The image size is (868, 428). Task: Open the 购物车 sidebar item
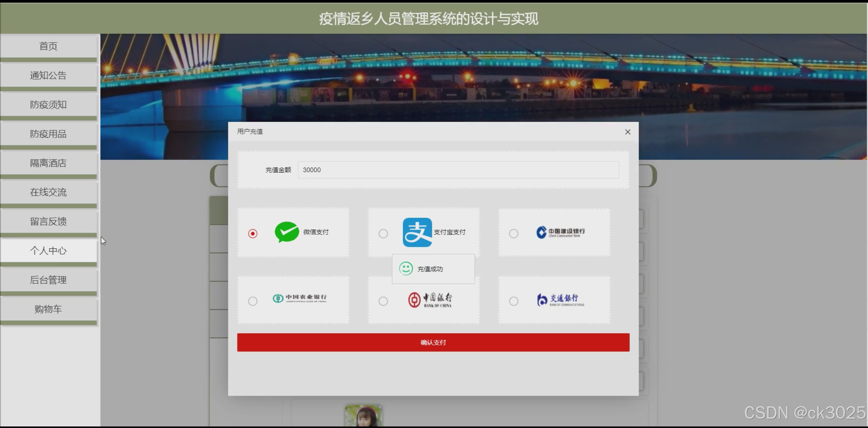click(x=48, y=309)
